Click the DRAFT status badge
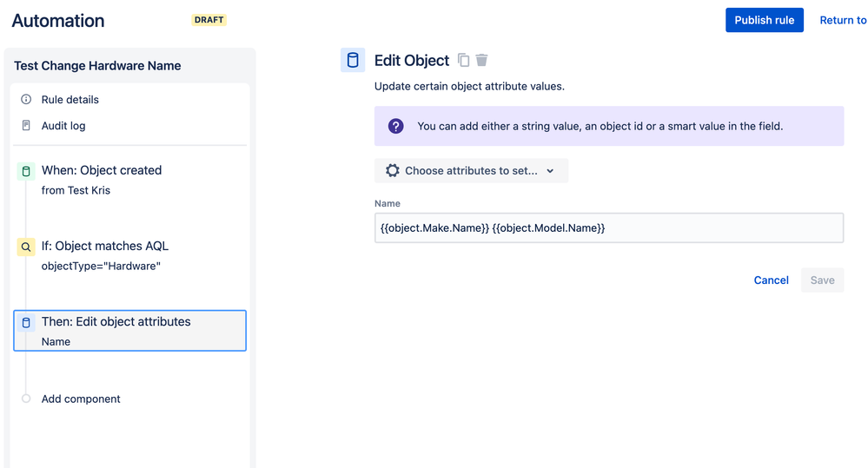 pos(209,20)
